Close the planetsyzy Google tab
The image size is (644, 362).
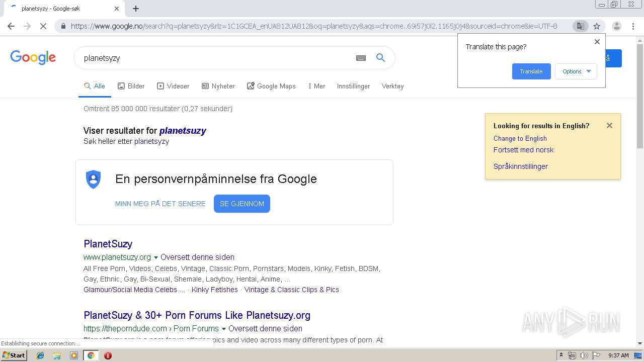116,9
